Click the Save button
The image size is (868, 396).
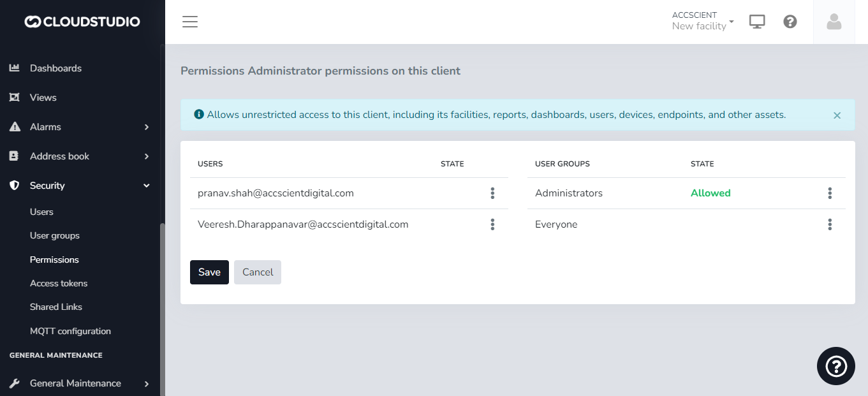point(209,272)
